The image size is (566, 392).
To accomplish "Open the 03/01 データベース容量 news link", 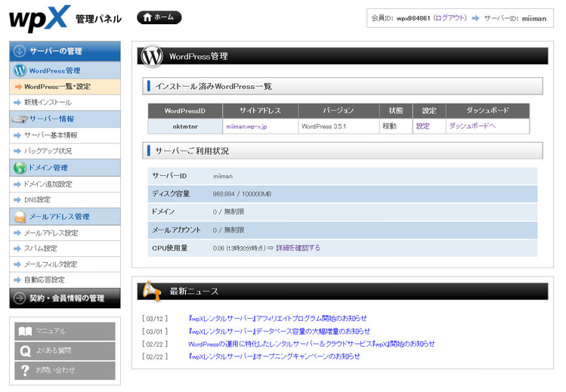I will pyautogui.click(x=280, y=331).
